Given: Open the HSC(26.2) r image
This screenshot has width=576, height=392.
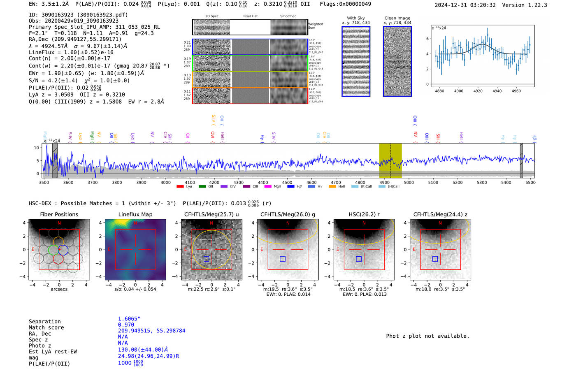Looking at the screenshot, I should (x=364, y=250).
